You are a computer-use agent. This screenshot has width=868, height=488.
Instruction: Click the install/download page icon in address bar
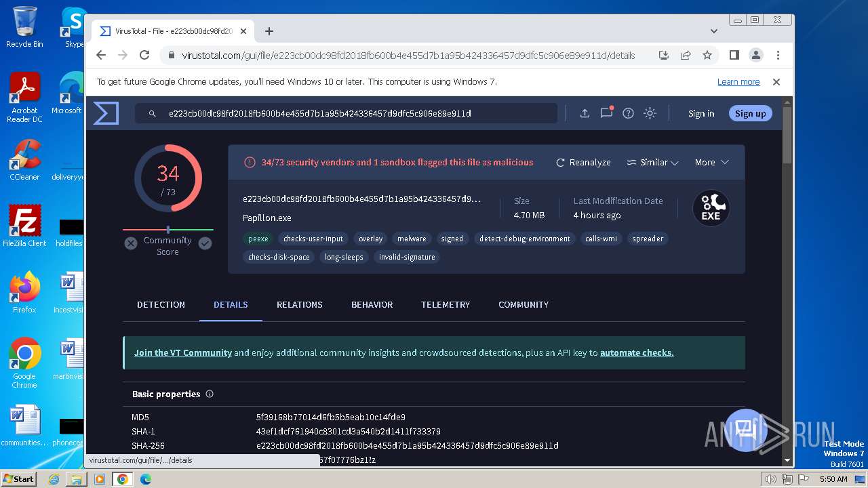[664, 55]
